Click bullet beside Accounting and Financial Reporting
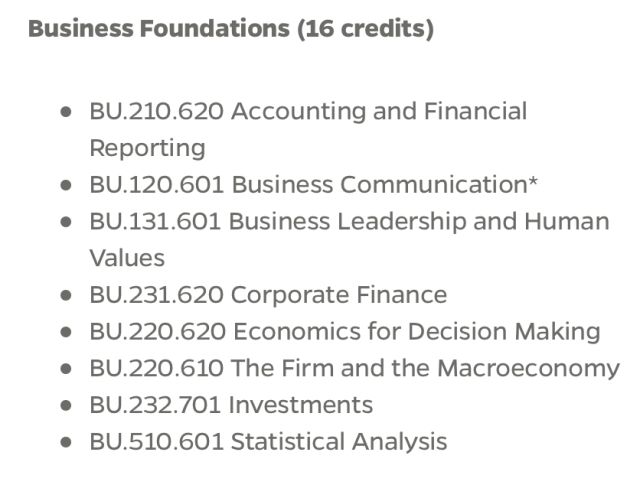 point(66,111)
